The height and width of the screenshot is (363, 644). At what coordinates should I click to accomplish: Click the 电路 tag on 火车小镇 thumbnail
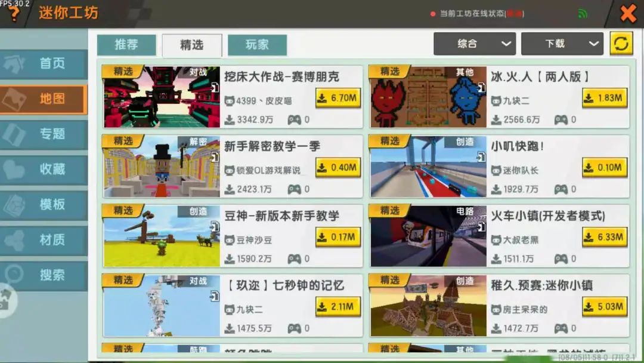coord(465,211)
